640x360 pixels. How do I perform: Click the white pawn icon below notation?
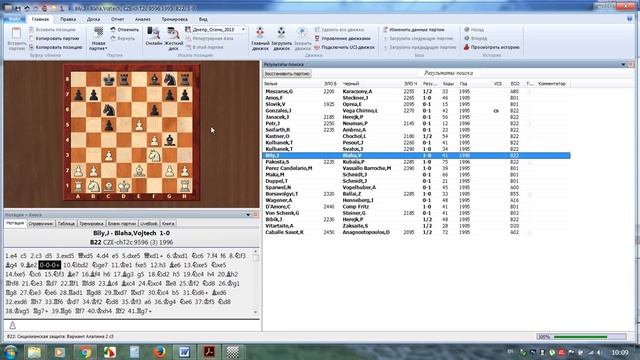tap(13, 325)
